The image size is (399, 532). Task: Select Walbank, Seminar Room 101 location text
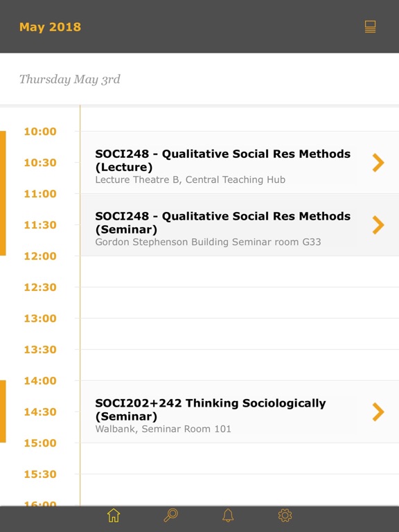[x=163, y=429]
